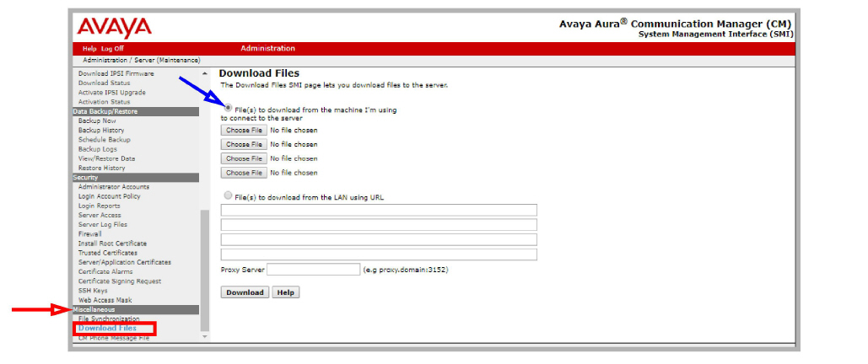Focus the second URL input field
Viewport: 868px width, 364px height.
coord(379,225)
